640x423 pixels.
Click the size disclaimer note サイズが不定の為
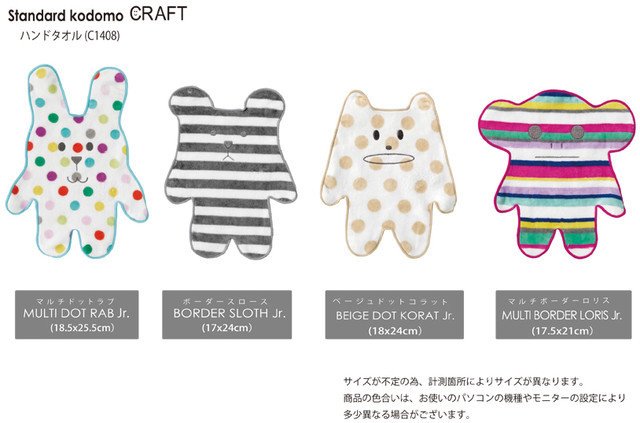click(x=464, y=382)
